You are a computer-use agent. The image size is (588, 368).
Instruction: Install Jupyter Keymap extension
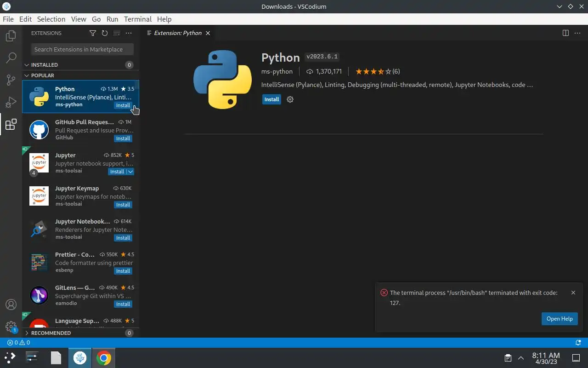123,205
